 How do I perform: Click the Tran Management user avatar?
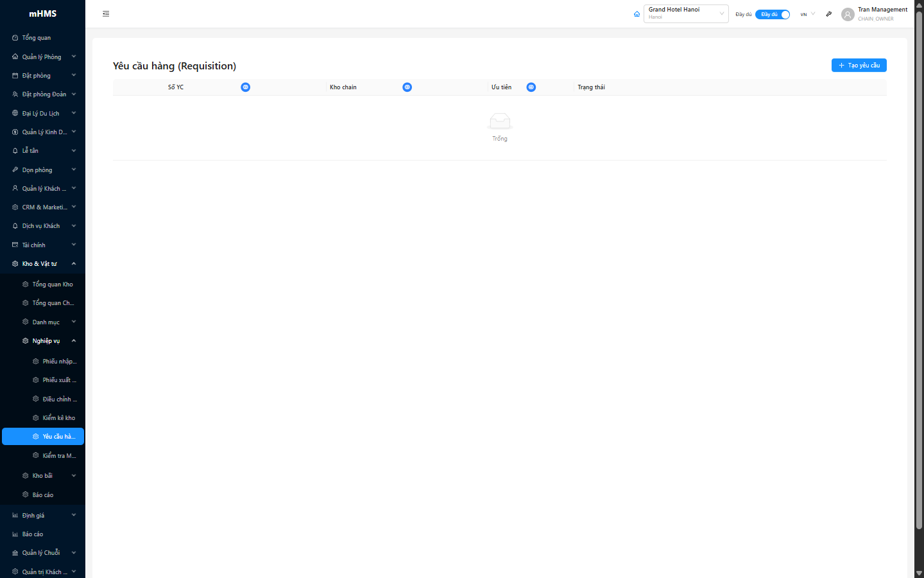point(848,14)
